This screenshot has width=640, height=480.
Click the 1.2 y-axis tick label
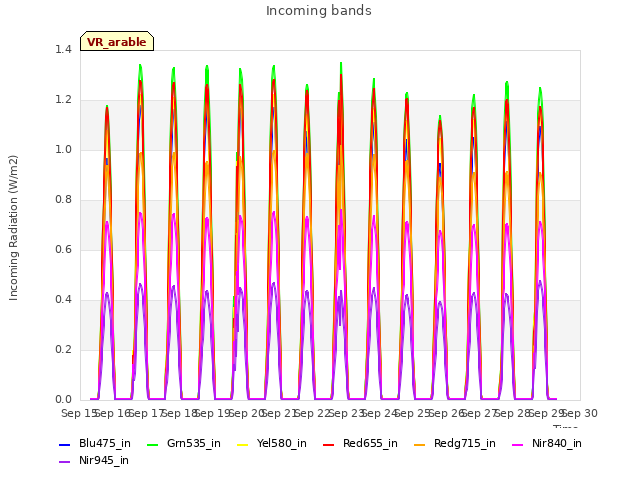63,100
